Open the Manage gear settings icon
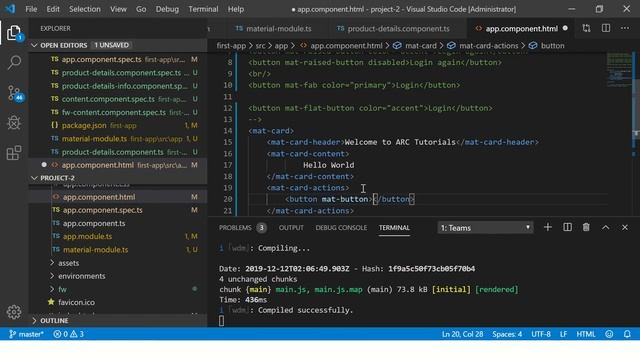The height and width of the screenshot is (360, 640). (14, 312)
